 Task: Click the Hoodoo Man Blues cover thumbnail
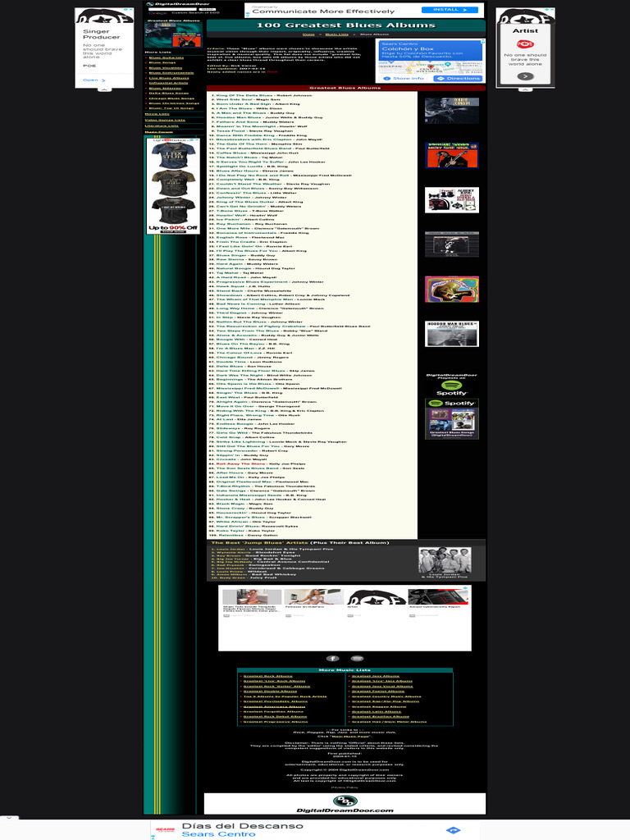point(452,334)
